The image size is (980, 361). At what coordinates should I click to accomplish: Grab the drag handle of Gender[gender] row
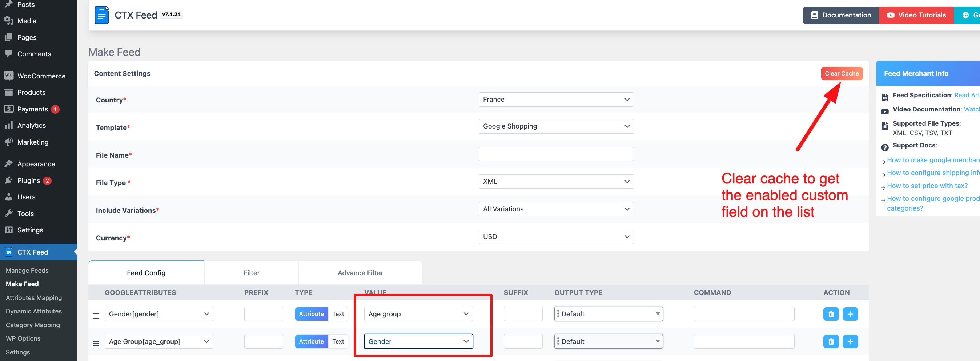click(96, 316)
